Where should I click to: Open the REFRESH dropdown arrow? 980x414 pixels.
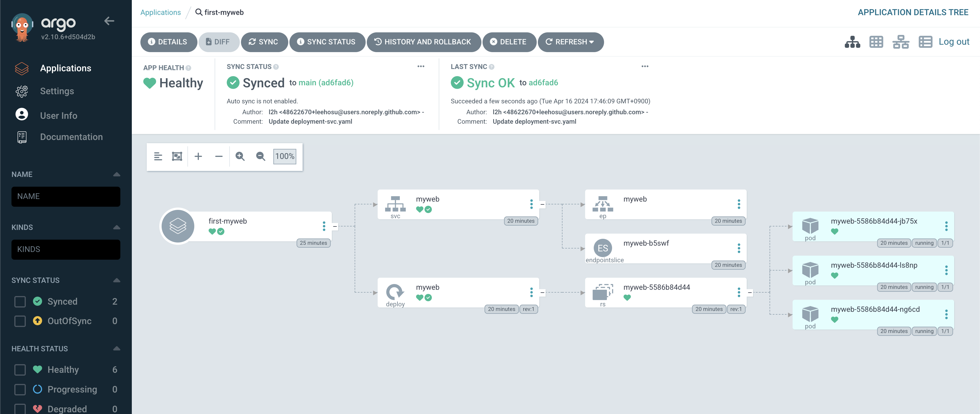coord(591,42)
